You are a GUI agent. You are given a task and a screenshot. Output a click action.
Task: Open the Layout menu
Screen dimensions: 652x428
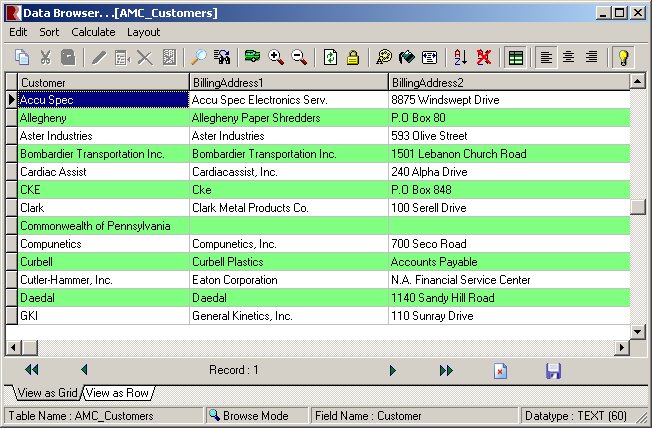click(143, 32)
